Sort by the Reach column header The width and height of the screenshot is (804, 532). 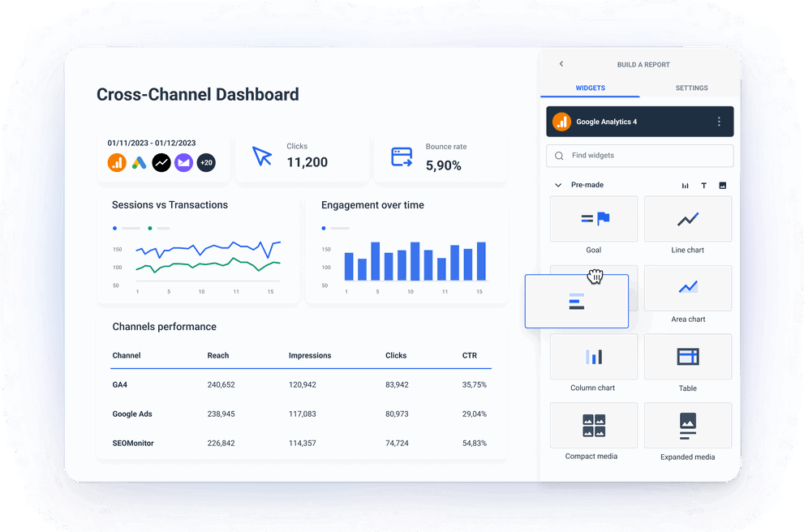coord(218,355)
